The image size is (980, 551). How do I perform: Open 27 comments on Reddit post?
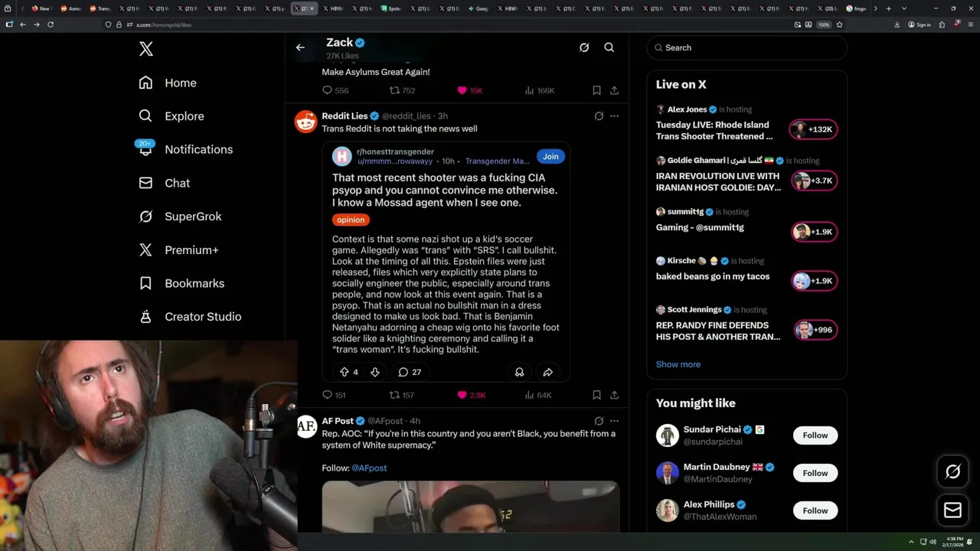(410, 372)
